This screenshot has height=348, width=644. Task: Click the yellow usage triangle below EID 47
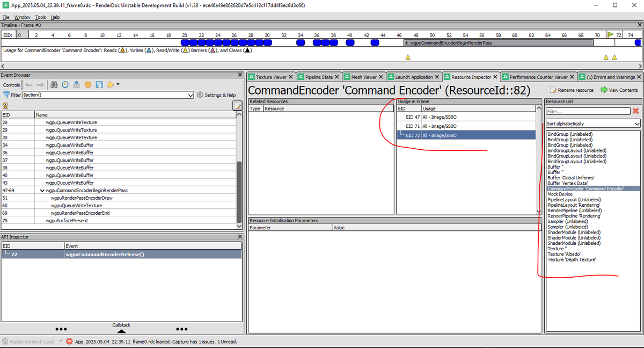pyautogui.click(x=407, y=57)
